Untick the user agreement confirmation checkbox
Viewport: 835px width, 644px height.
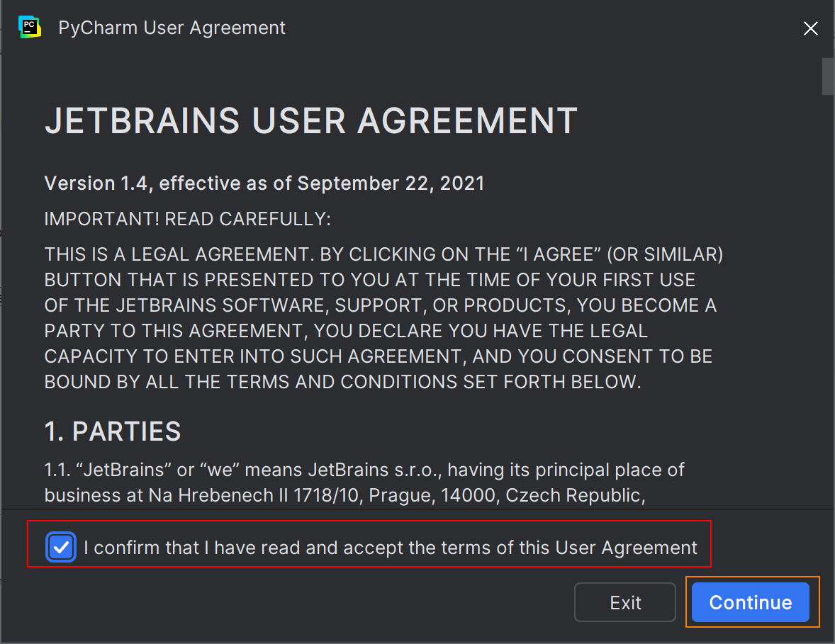(62, 548)
